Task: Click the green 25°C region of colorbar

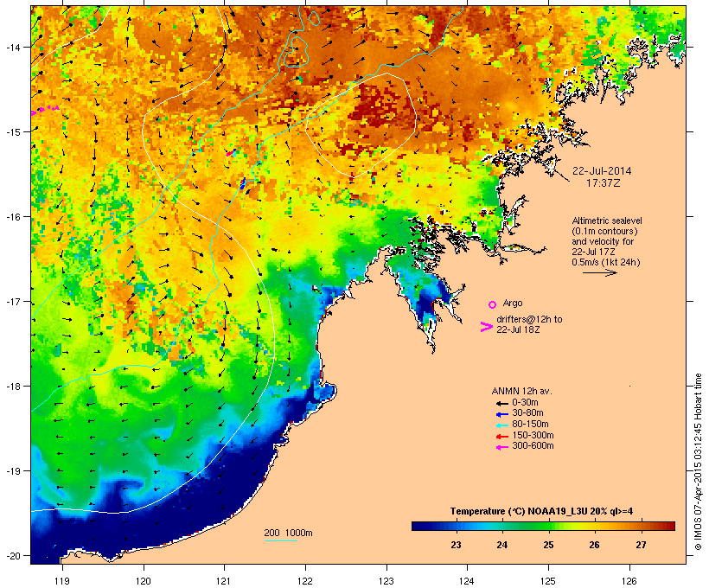Action: 548,526
